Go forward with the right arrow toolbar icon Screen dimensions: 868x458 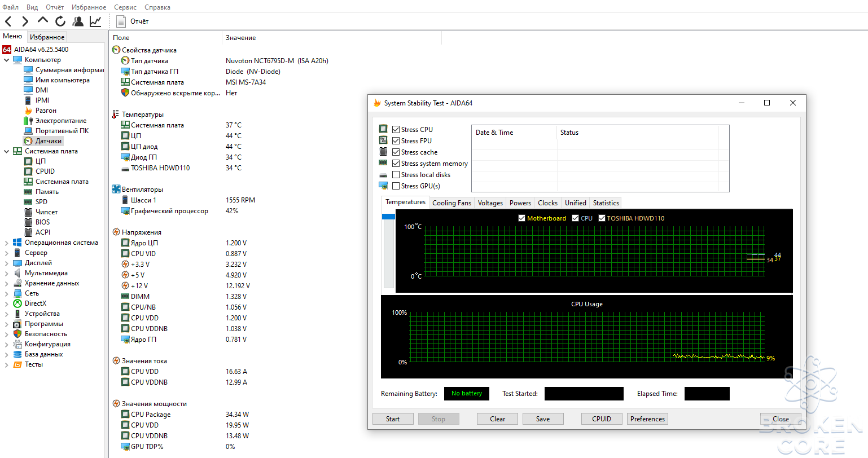point(25,21)
